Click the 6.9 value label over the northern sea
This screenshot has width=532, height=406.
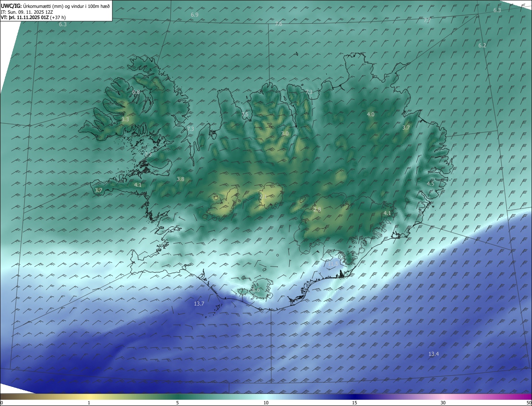(195, 15)
